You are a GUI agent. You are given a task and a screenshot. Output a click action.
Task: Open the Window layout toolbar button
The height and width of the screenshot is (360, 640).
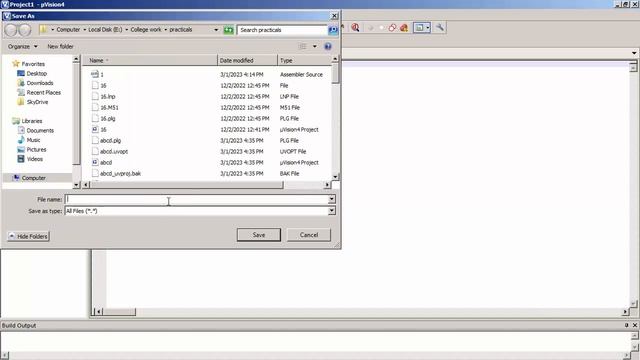coord(422,28)
